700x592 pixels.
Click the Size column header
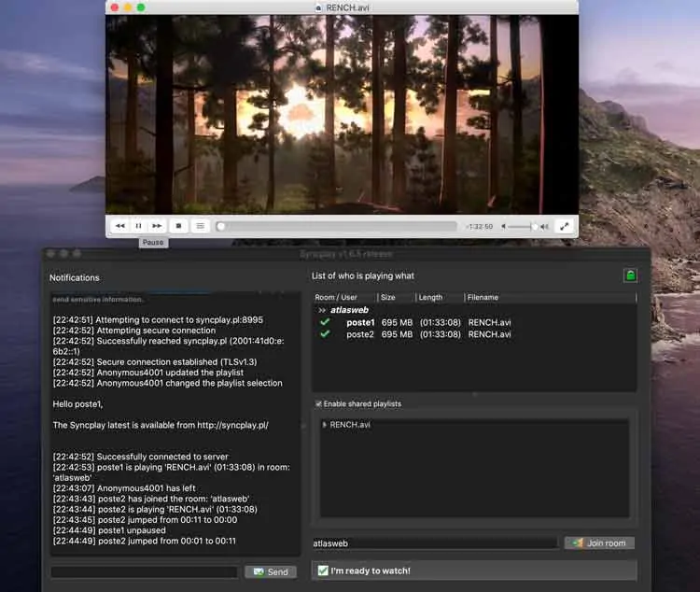tap(388, 297)
